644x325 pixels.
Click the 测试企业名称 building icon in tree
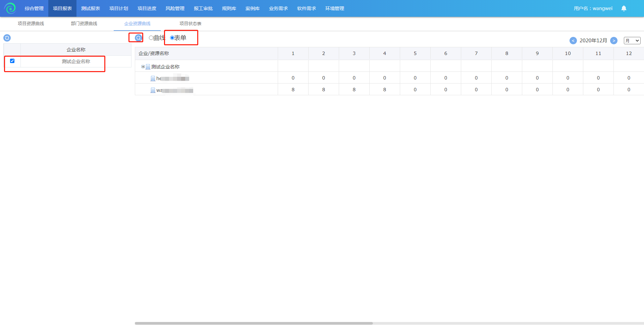(x=148, y=67)
